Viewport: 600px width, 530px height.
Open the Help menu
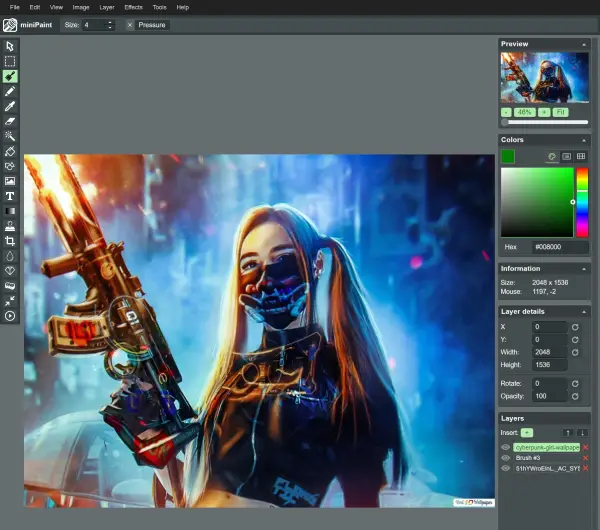183,7
